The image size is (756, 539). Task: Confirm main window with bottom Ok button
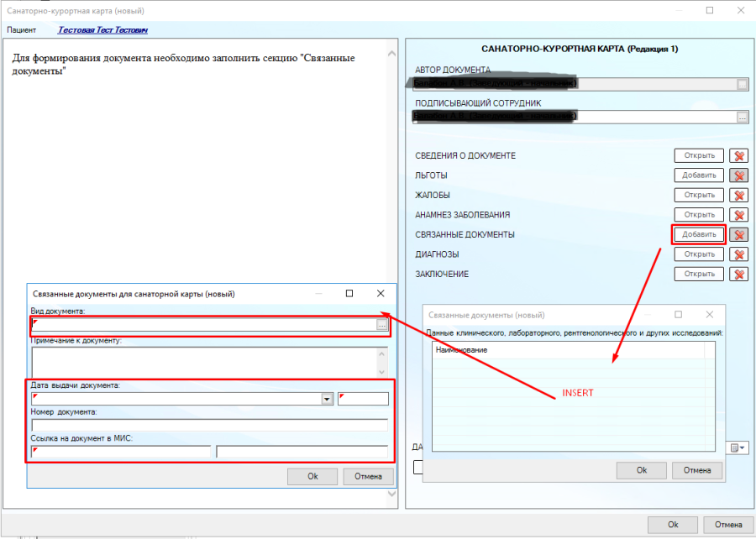coord(673,525)
